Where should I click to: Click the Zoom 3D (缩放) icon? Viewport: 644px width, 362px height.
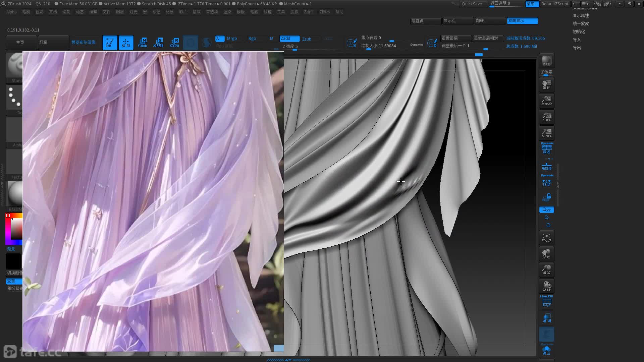546,270
